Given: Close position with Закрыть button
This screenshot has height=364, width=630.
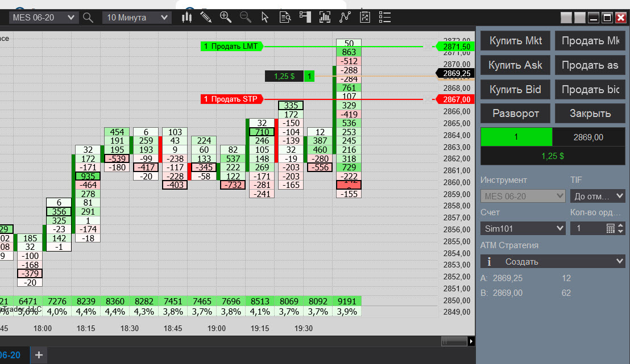Looking at the screenshot, I should tap(590, 114).
